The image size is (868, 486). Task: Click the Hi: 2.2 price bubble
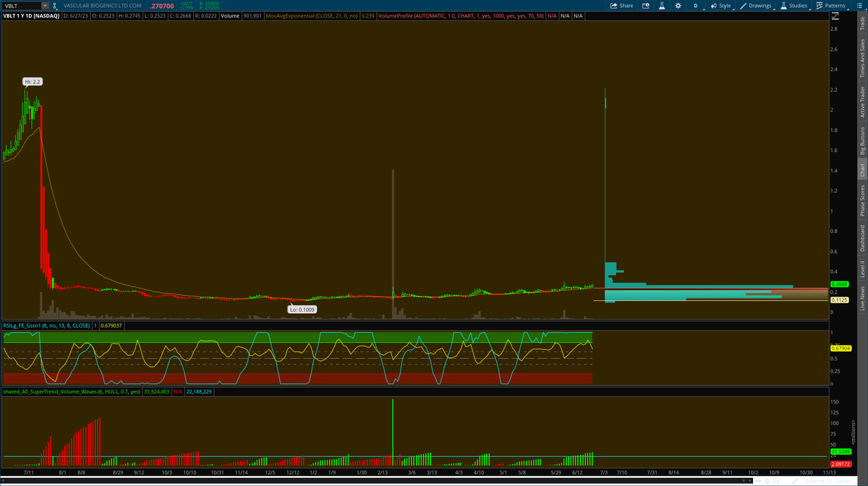tap(33, 82)
